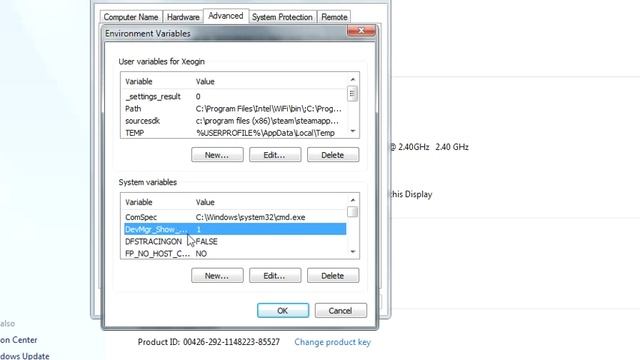Image resolution: width=640 pixels, height=360 pixels.
Task: Open the System Protection tab
Action: point(282,17)
